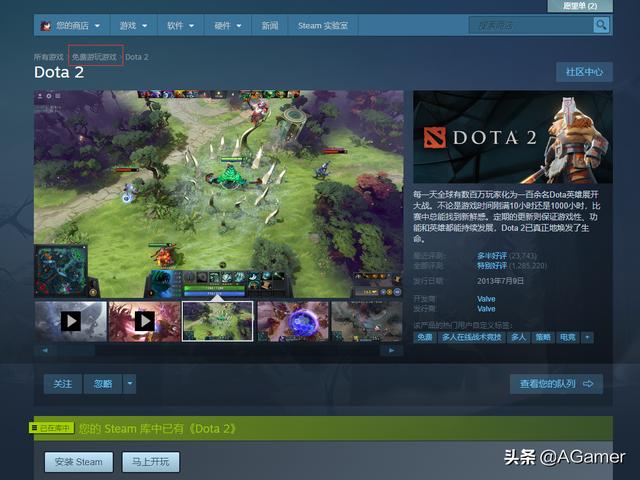This screenshot has height=480, width=640.
Task: Click the 特别好评 all reviews link
Action: pyautogui.click(x=492, y=266)
